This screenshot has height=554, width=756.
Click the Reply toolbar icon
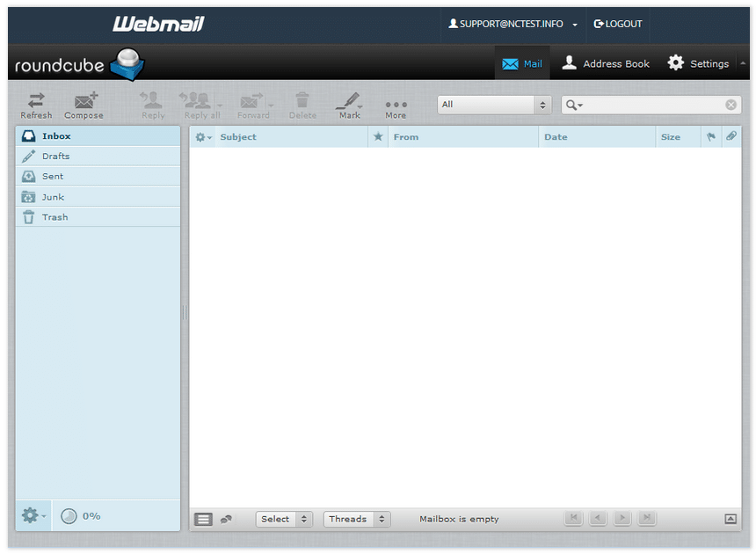[x=153, y=106]
